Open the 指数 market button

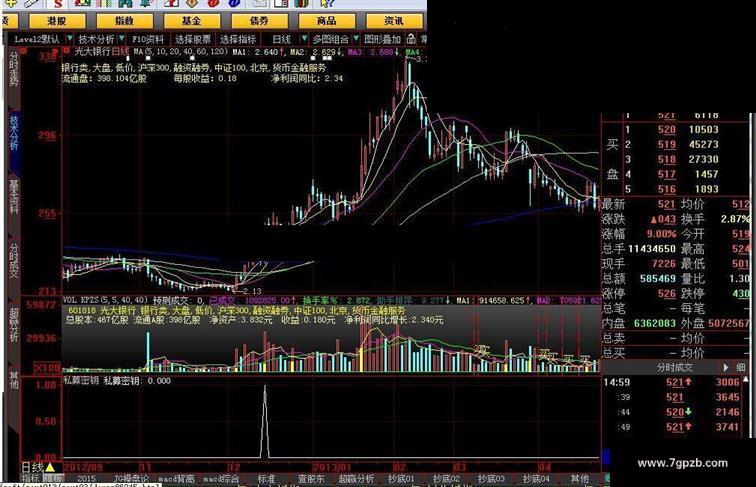[x=124, y=21]
